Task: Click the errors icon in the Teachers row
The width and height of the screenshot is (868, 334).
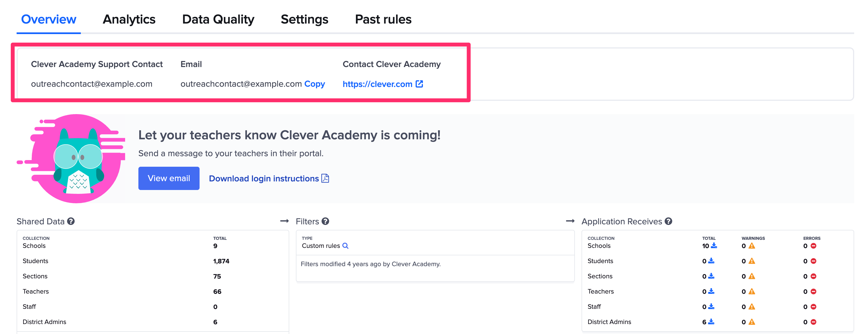Action: [813, 291]
